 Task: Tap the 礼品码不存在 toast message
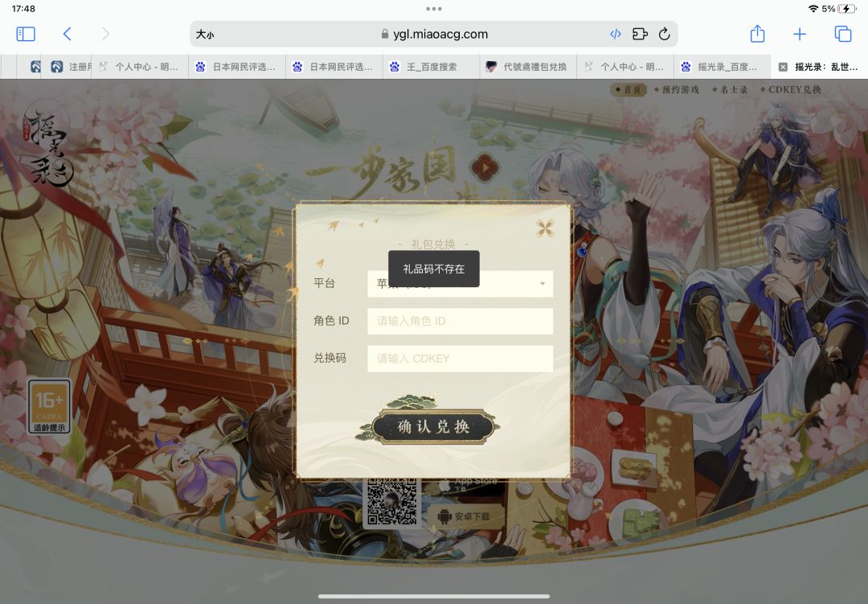pyautogui.click(x=433, y=269)
